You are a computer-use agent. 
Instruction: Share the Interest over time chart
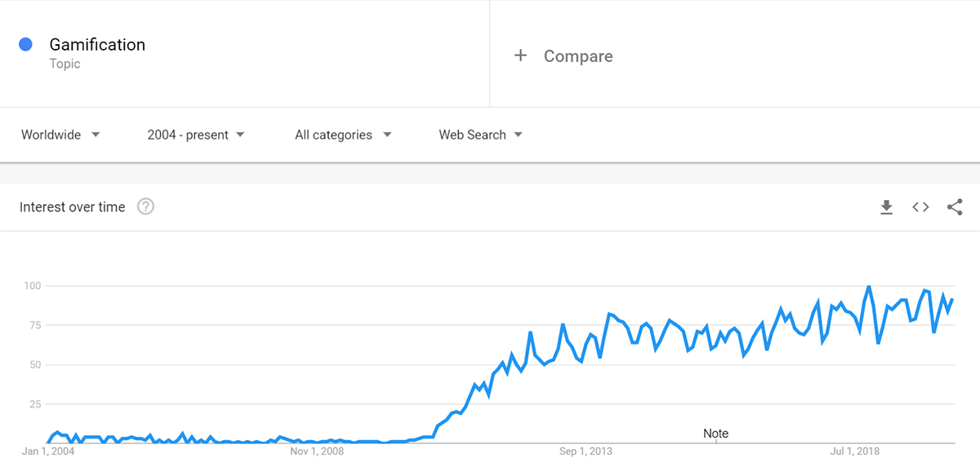955,207
